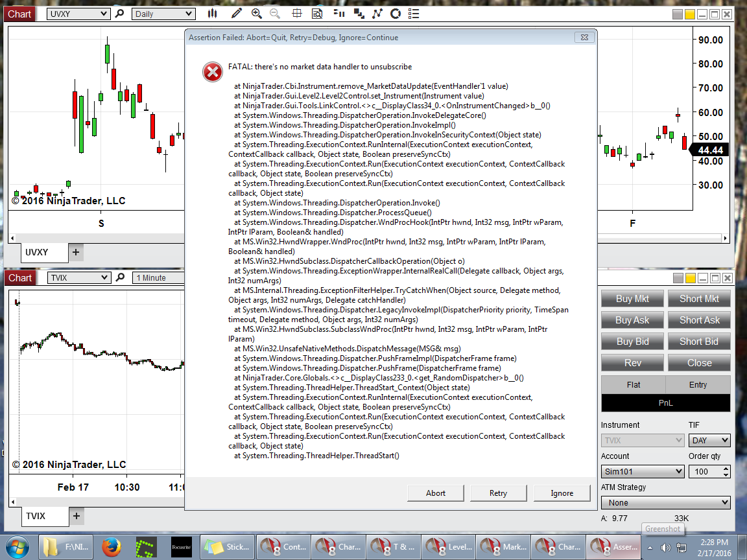Open the F:\NI... folder taskbar item

[x=65, y=547]
